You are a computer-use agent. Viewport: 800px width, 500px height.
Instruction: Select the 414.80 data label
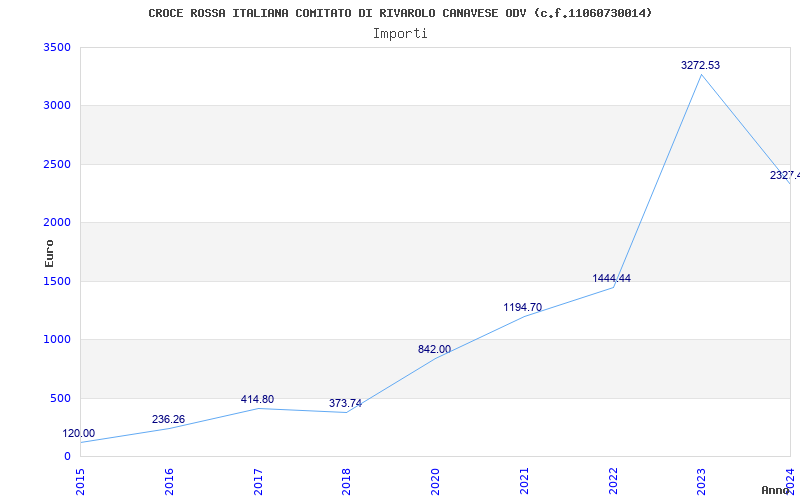[257, 399]
